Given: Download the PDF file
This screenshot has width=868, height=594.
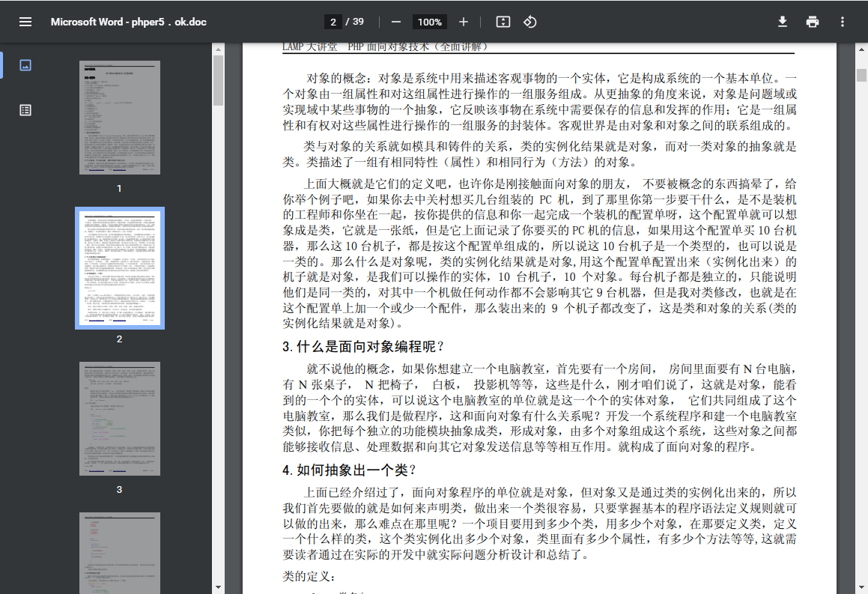Looking at the screenshot, I should (x=782, y=22).
